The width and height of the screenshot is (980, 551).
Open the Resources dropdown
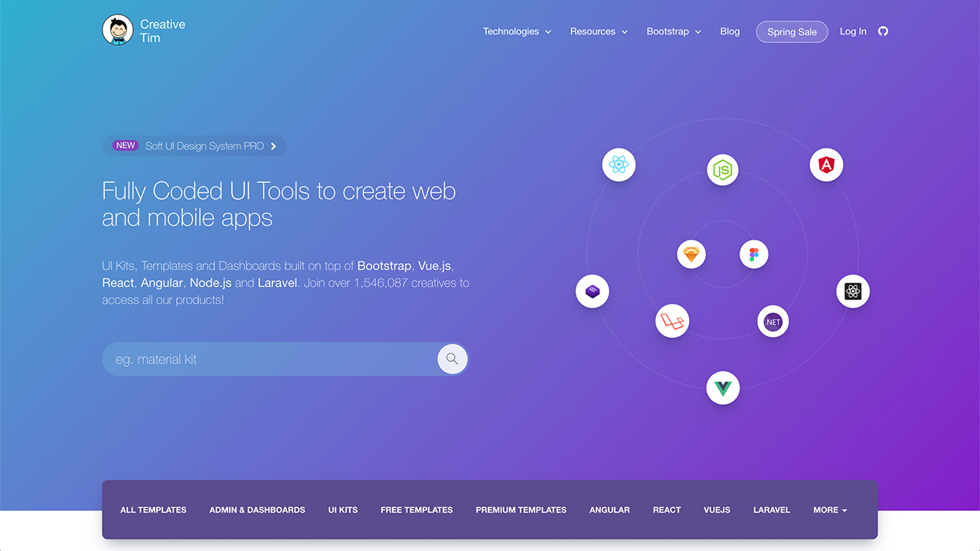(599, 31)
